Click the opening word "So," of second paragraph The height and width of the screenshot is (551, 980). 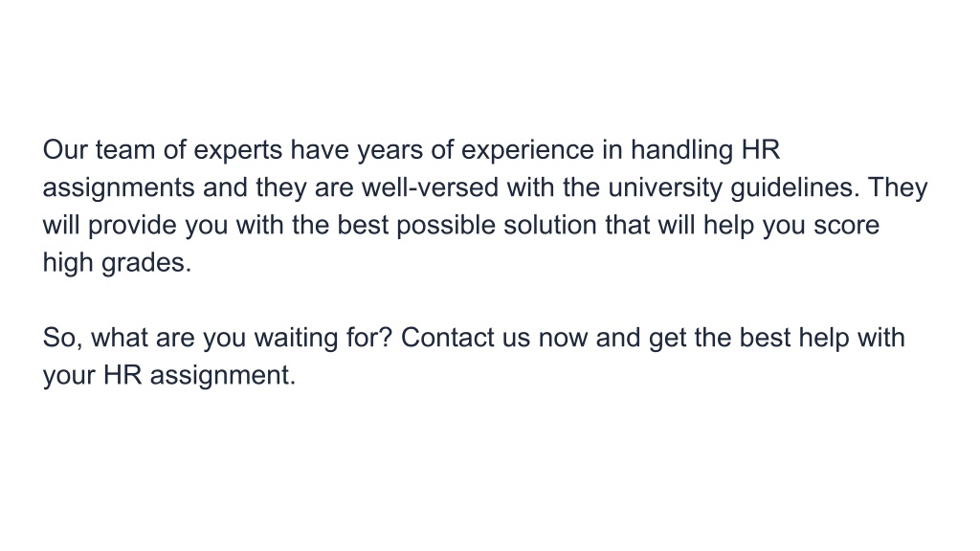[x=62, y=338]
